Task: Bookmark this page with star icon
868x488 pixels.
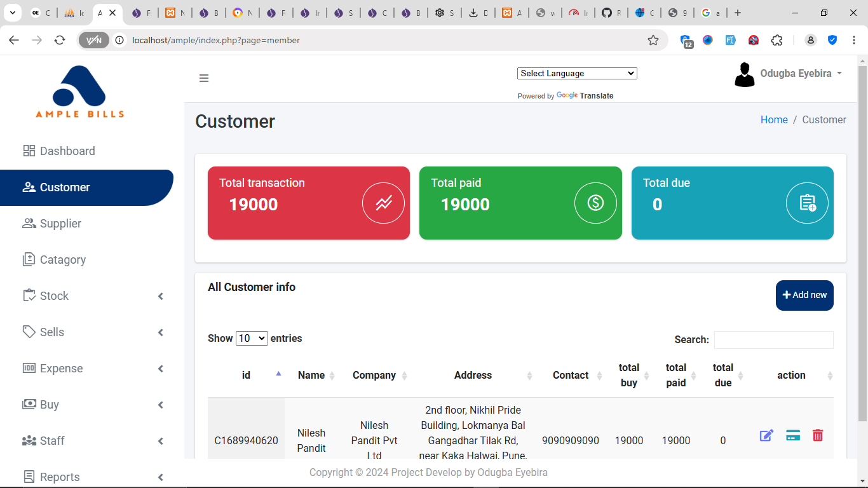Action: click(x=653, y=40)
